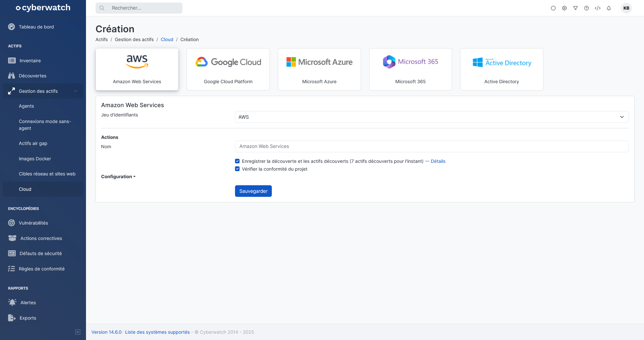
Task: Expand the Configuration section
Action: [118, 177]
